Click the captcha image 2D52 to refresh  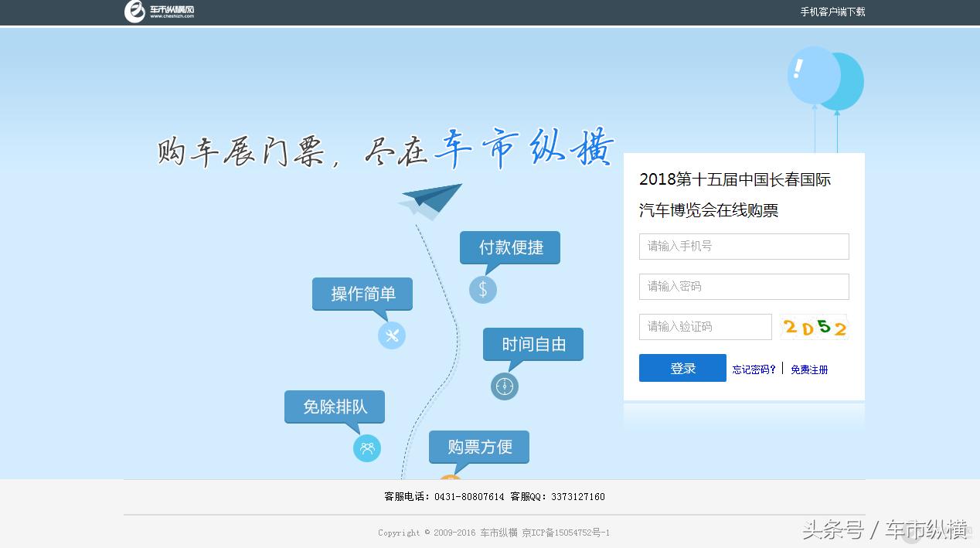[x=814, y=326]
